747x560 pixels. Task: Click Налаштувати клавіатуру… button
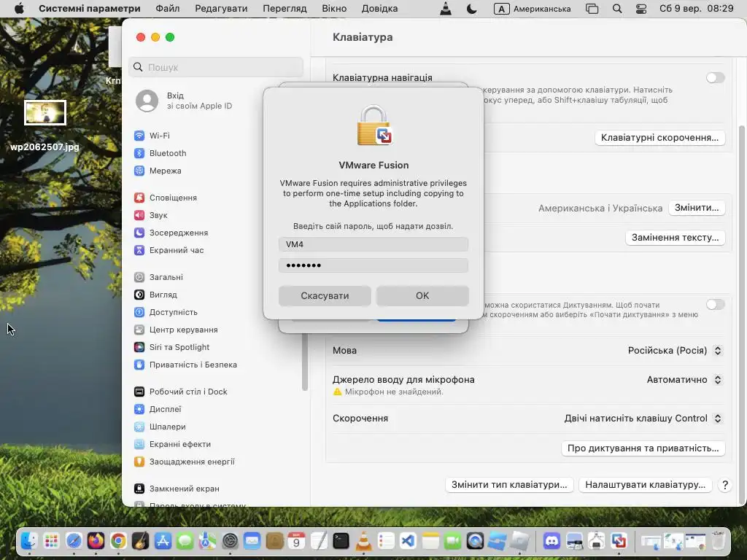pyautogui.click(x=645, y=485)
